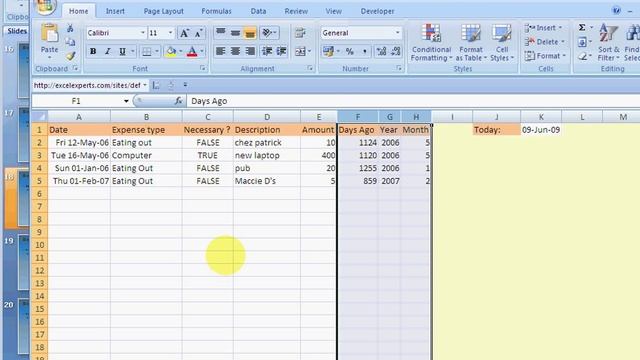The width and height of the screenshot is (640, 360).
Task: Click the Paste clipboard icon
Action: click(49, 34)
